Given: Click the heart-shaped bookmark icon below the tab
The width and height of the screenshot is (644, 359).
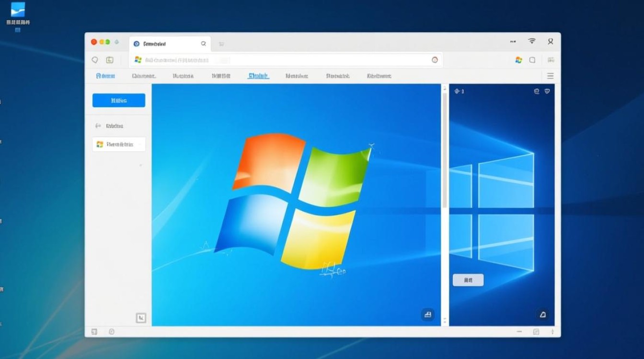Looking at the screenshot, I should [94, 59].
